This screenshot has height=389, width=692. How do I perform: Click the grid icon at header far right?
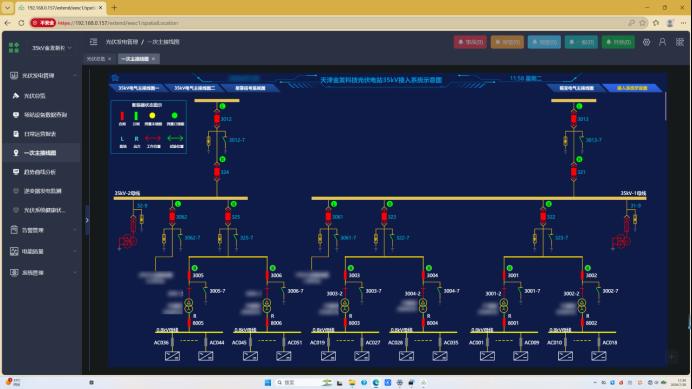(680, 42)
